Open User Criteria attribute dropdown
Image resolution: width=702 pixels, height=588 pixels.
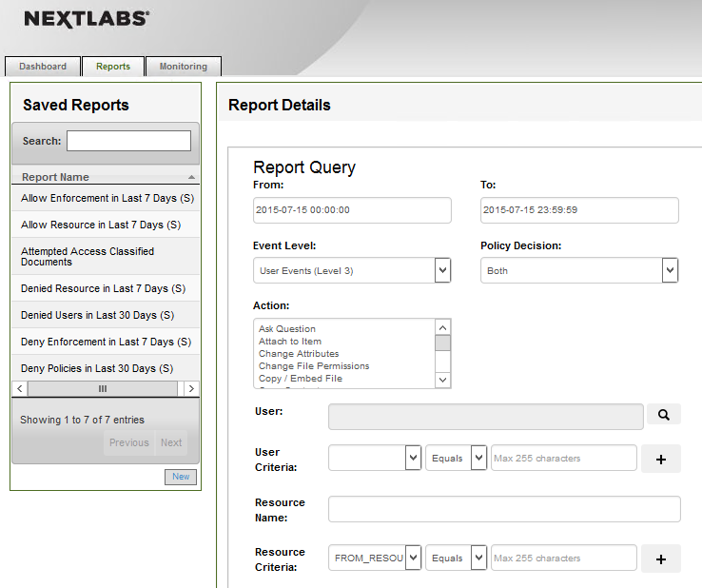tap(375, 458)
